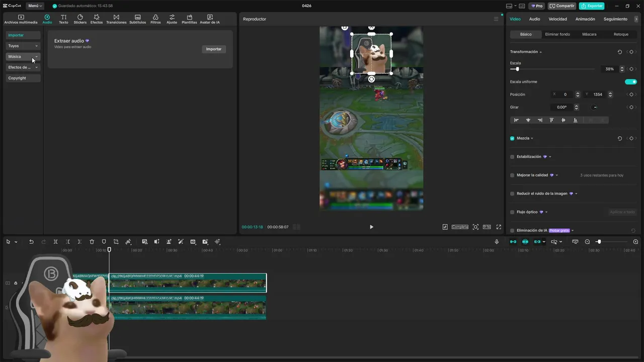Viewport: 644px width, 362px height.
Task: Expand the Efectos de sonido sidebar category
Action: (23, 67)
